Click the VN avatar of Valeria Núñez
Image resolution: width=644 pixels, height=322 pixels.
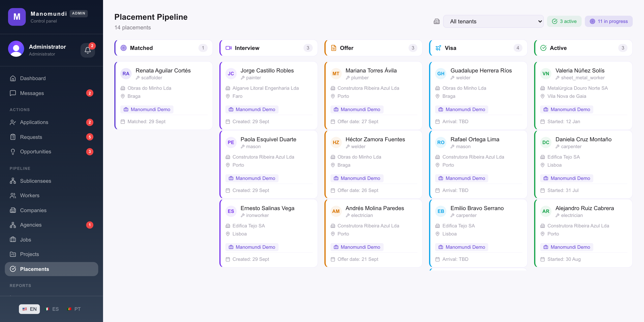click(x=546, y=74)
